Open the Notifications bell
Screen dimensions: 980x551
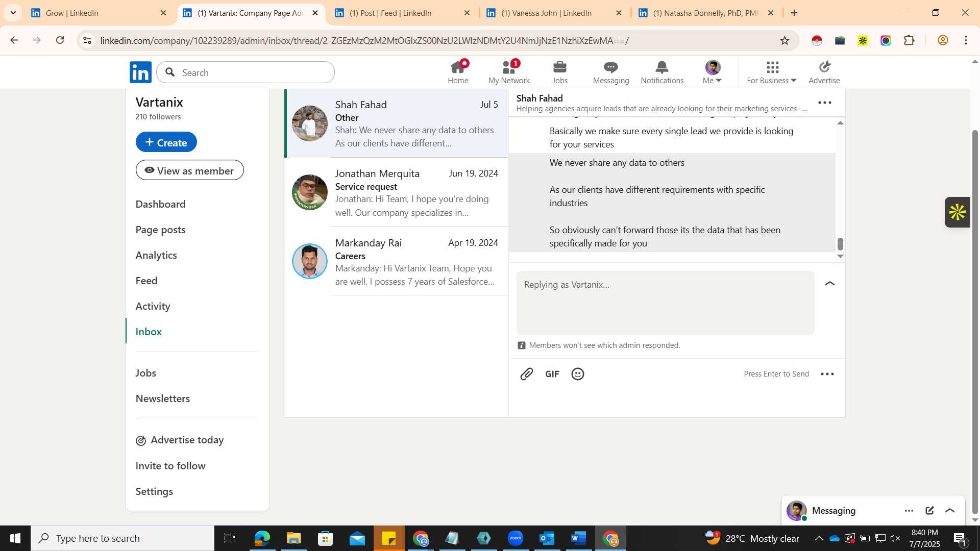(662, 72)
